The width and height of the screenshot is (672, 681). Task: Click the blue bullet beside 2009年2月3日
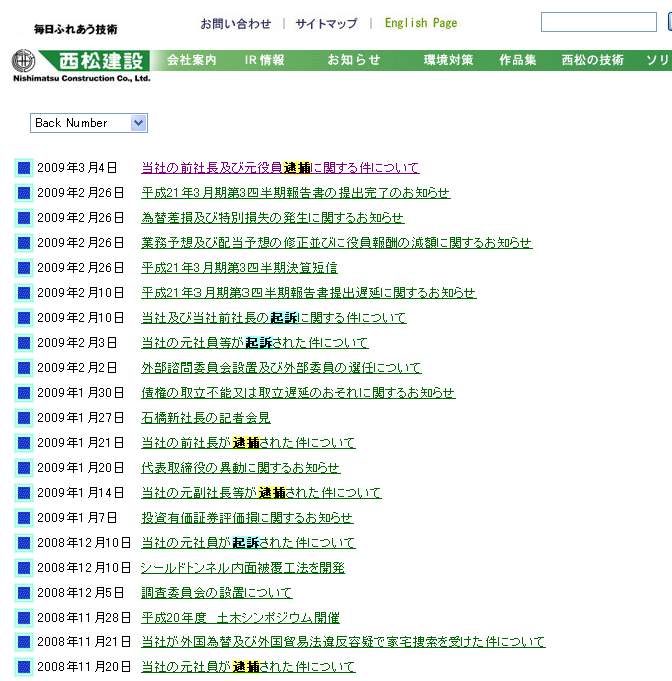(x=24, y=343)
